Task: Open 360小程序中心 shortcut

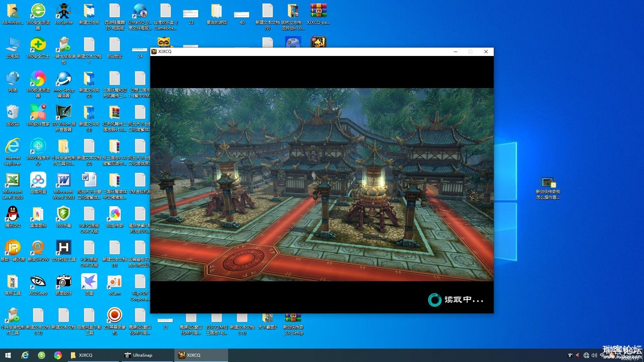Action: (38, 152)
